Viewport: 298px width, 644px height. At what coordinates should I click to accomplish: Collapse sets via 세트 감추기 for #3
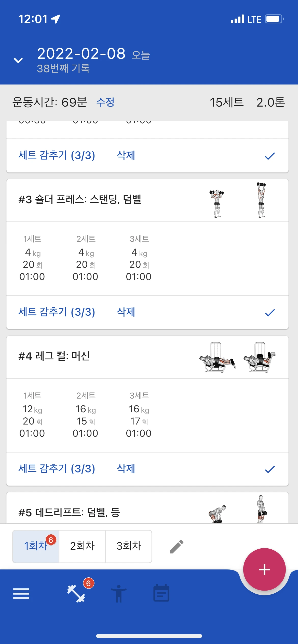tap(57, 312)
